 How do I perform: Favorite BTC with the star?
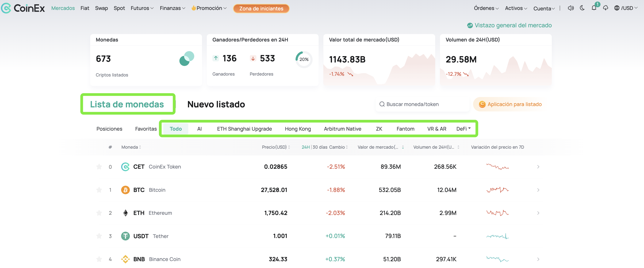click(x=99, y=190)
